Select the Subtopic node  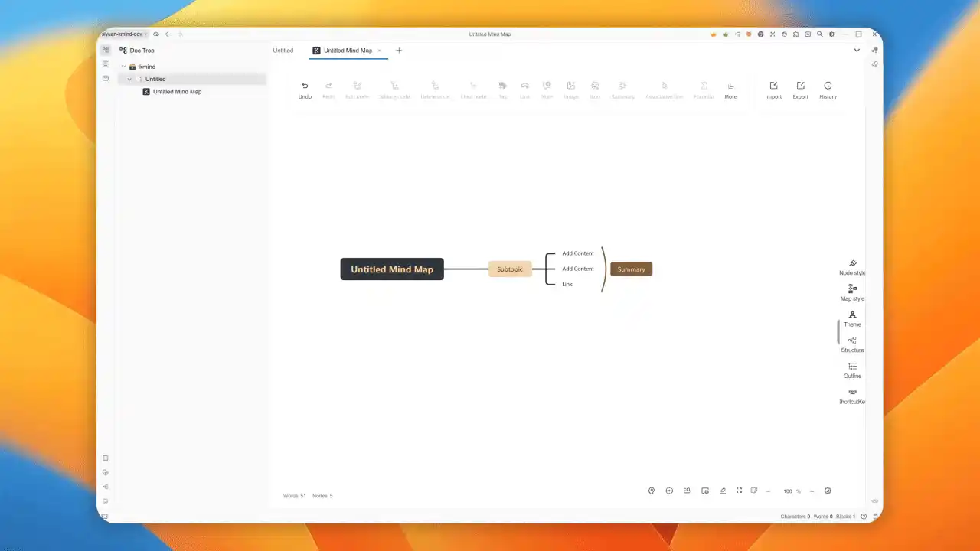(x=510, y=269)
